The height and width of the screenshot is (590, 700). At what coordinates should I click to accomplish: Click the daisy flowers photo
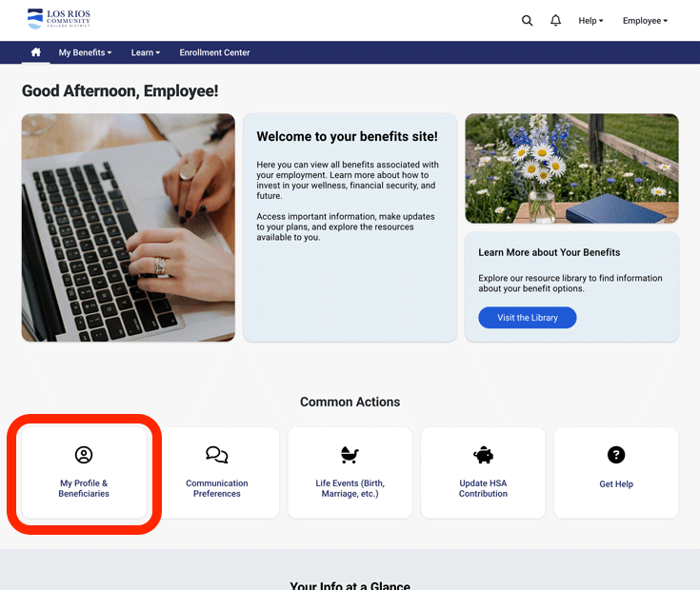[571, 168]
